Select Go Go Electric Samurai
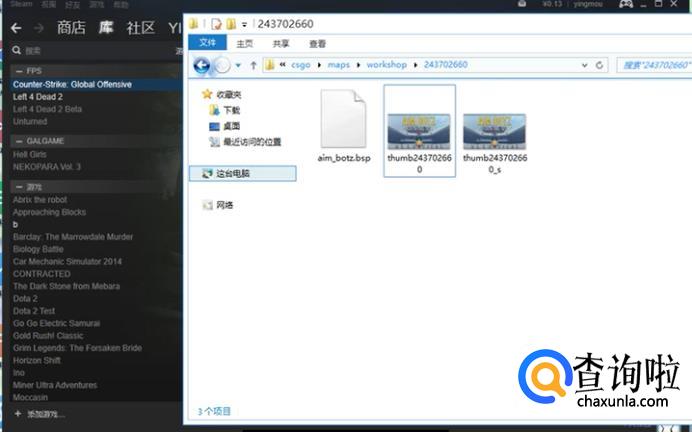692x432 pixels. (56, 323)
